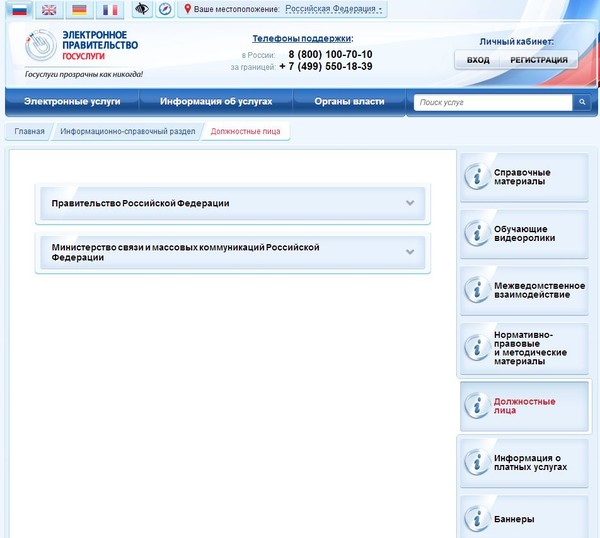Click the РЕГИСТРАЦИЯ button
Image resolution: width=600 pixels, height=538 pixels.
tap(539, 60)
